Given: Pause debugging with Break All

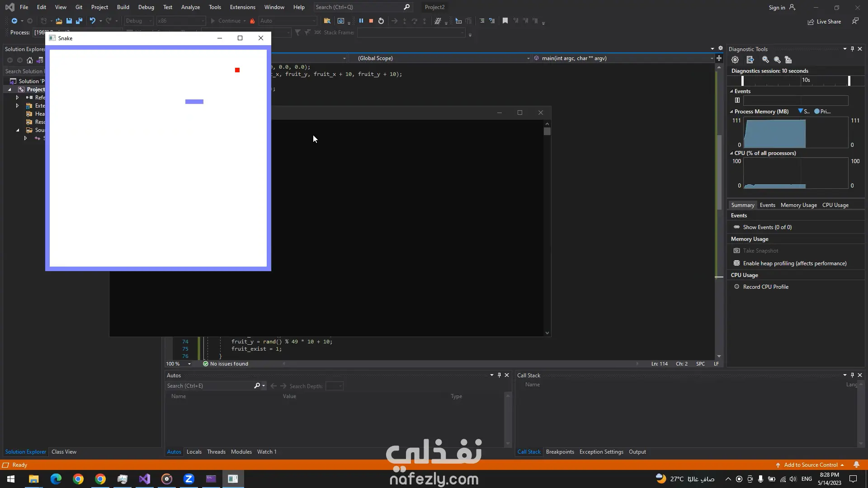Looking at the screenshot, I should [361, 21].
